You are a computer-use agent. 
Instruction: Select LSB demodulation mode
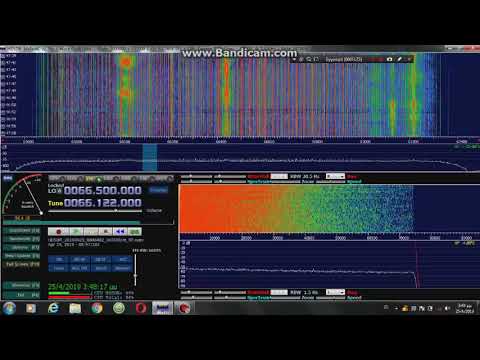[112, 178]
